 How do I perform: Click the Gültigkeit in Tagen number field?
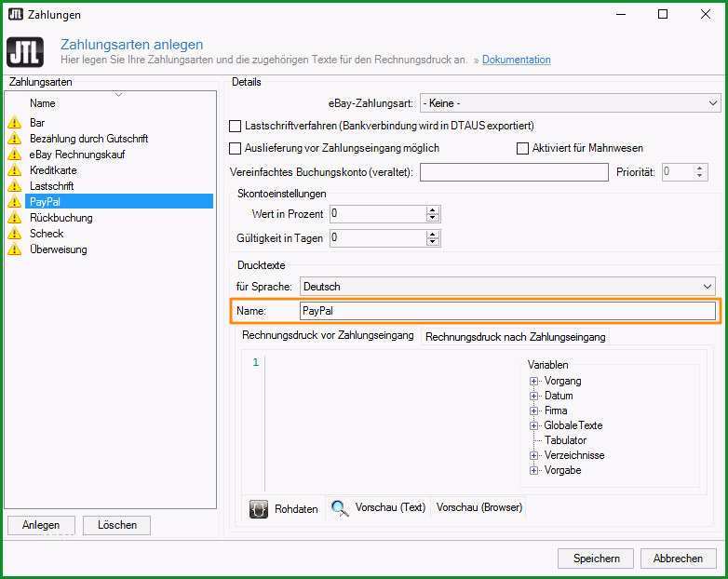pyautogui.click(x=378, y=238)
